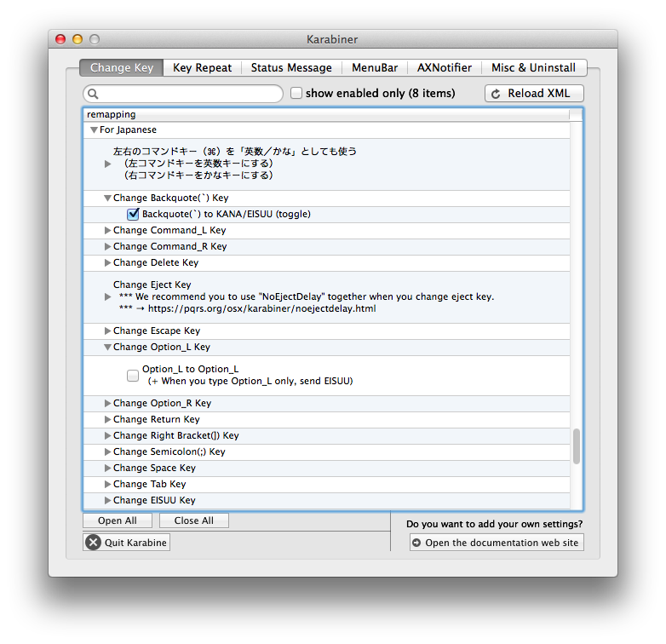Expand Change Eject Key group

pyautogui.click(x=108, y=296)
